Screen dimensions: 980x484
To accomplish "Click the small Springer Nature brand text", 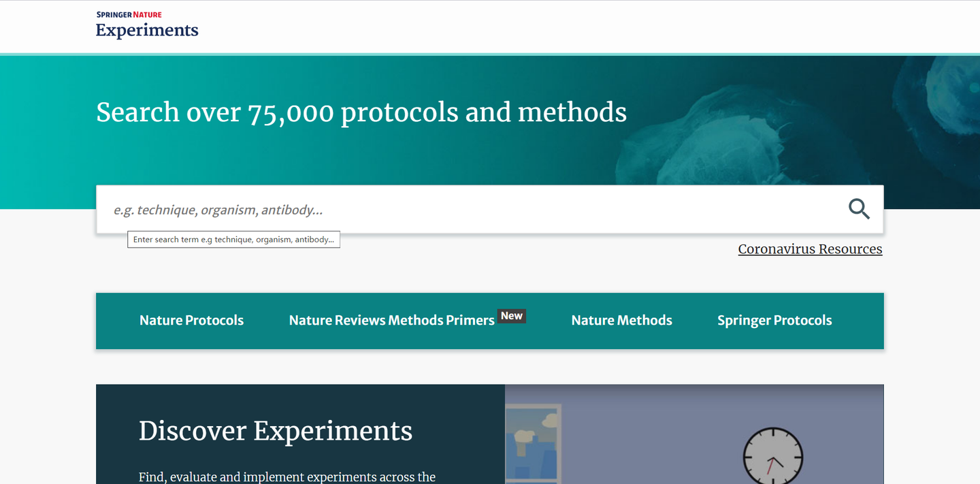I will [129, 14].
